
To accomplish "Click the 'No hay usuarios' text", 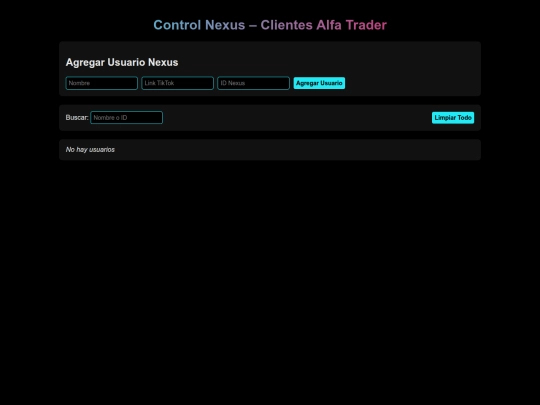I will pyautogui.click(x=90, y=149).
